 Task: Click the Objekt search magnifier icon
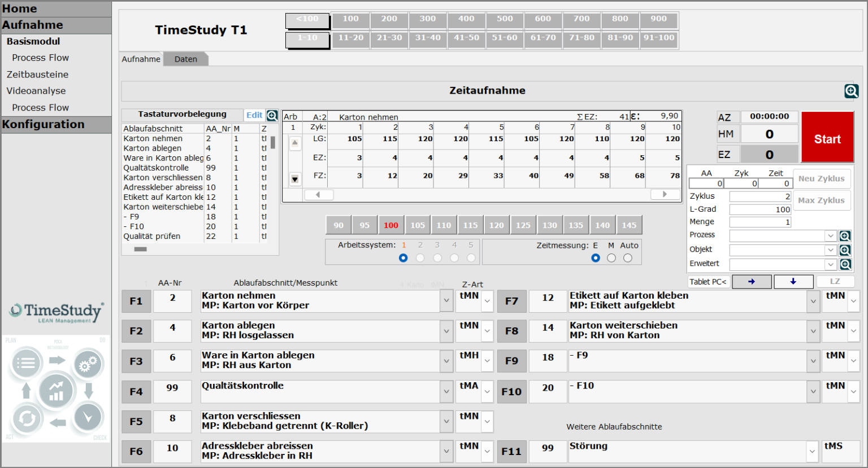point(845,250)
